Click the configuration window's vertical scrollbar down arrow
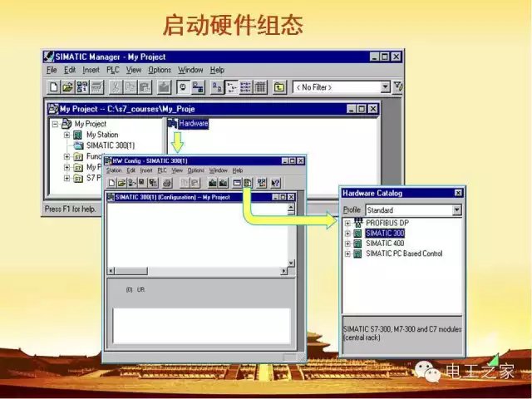This screenshot has height=399, width=532. [291, 263]
